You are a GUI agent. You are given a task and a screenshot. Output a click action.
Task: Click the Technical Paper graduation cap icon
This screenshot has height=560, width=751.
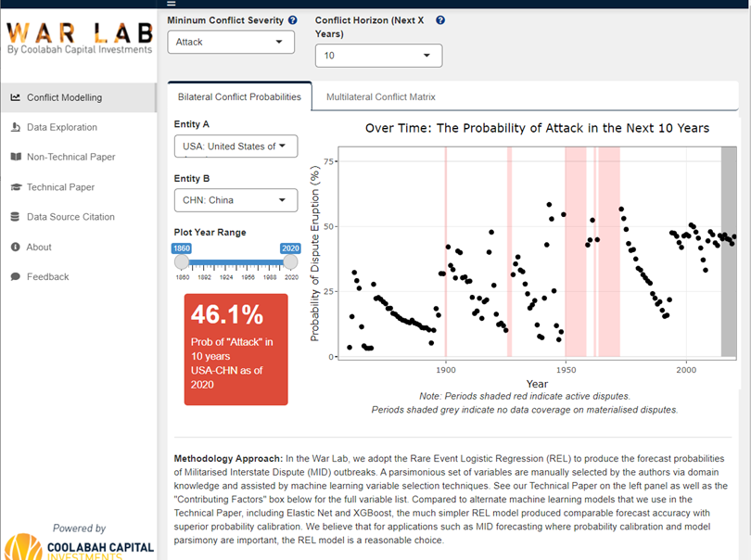pos(15,187)
